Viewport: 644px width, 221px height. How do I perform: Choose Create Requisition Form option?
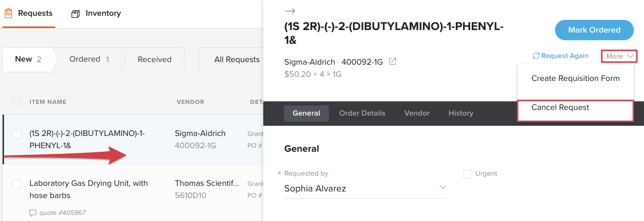[575, 78]
